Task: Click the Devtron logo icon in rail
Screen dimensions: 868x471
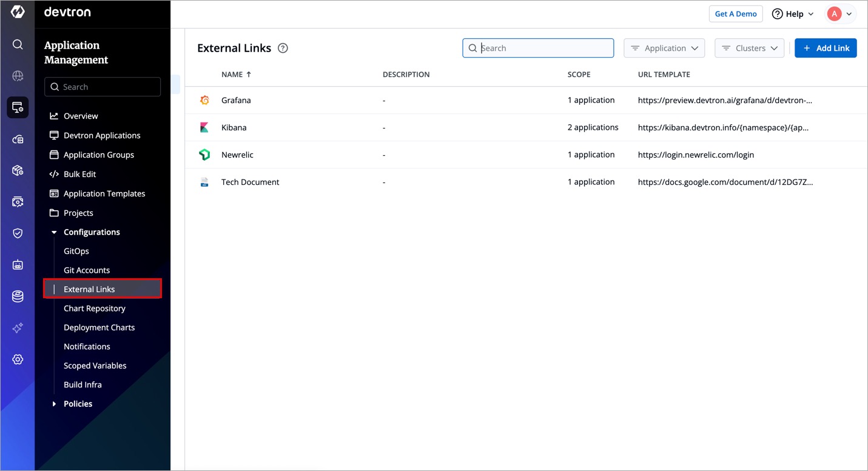Action: coord(18,12)
